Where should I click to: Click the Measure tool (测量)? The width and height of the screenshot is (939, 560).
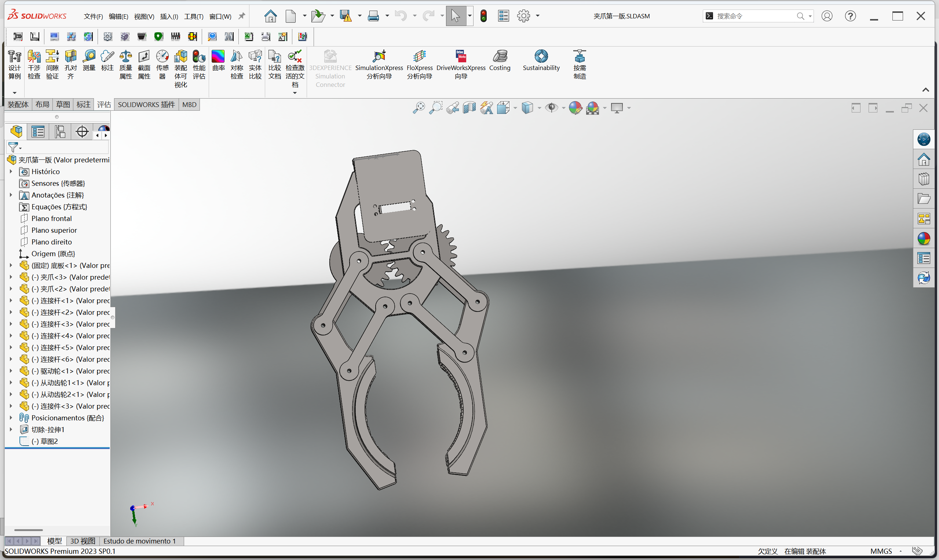(89, 60)
